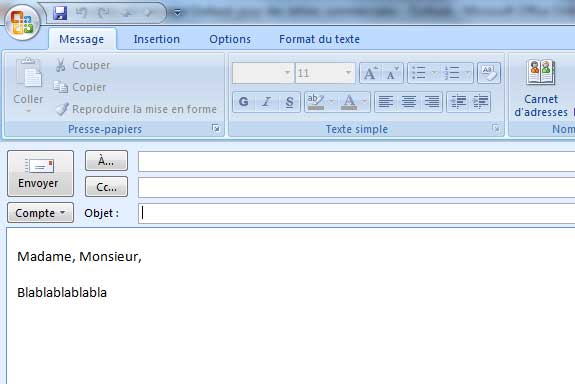Open the font name combo box
Viewport: 575px width, 384px height.
[263, 73]
